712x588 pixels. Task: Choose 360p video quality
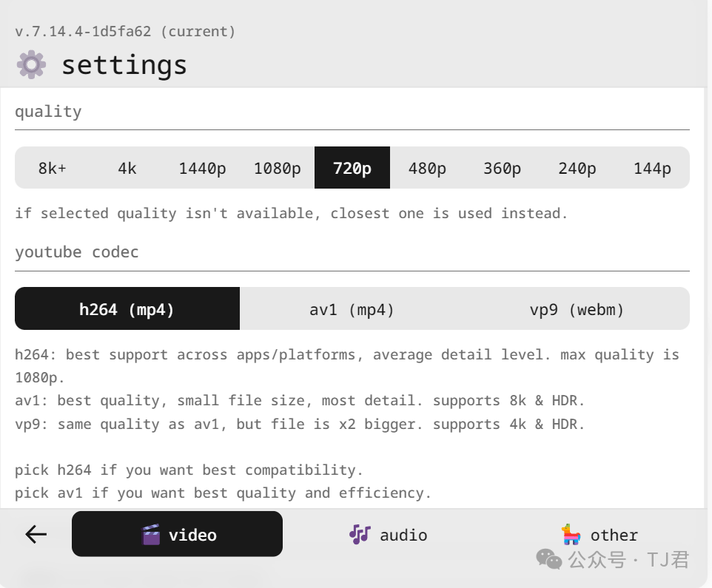tap(502, 168)
